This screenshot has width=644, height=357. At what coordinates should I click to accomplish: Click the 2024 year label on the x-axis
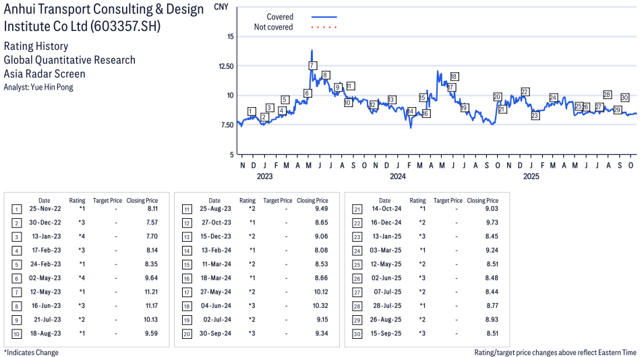pyautogui.click(x=397, y=176)
